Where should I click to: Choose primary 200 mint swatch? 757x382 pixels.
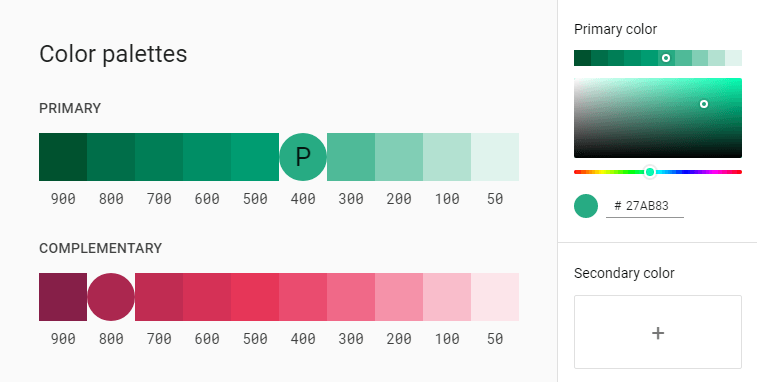(399, 157)
